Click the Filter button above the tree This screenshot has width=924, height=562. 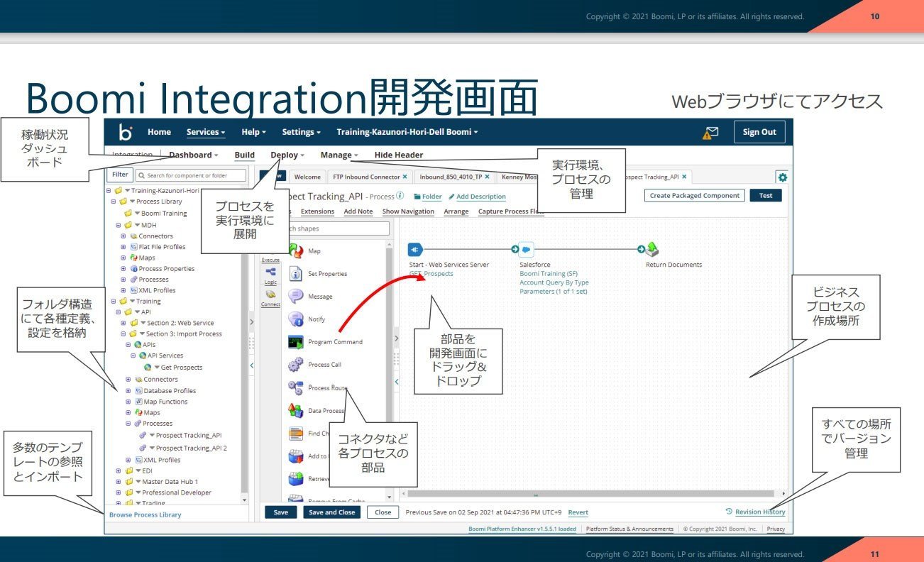click(120, 175)
